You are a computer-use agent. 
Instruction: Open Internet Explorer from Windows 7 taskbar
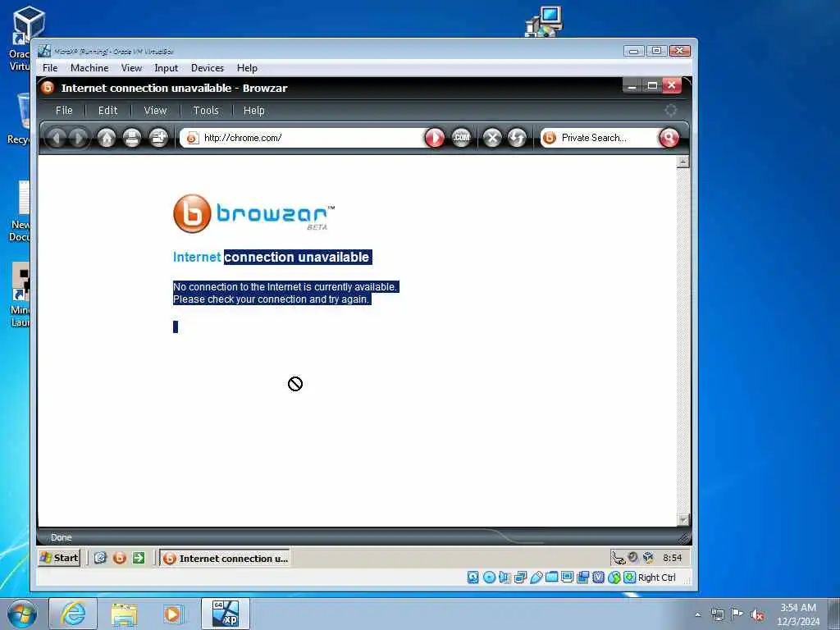pyautogui.click(x=73, y=614)
